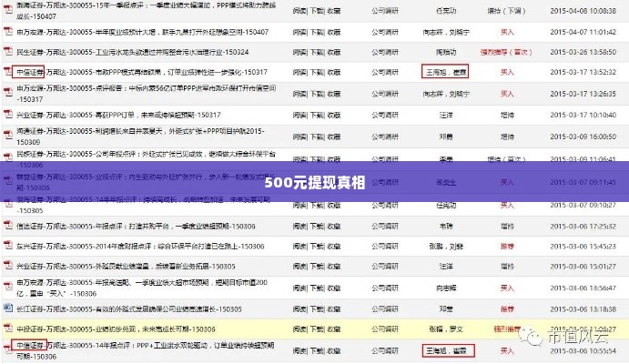Open PDF icon of 渤海证券 15年一季报点评 report
629x364 pixels.
(x=8, y=9)
